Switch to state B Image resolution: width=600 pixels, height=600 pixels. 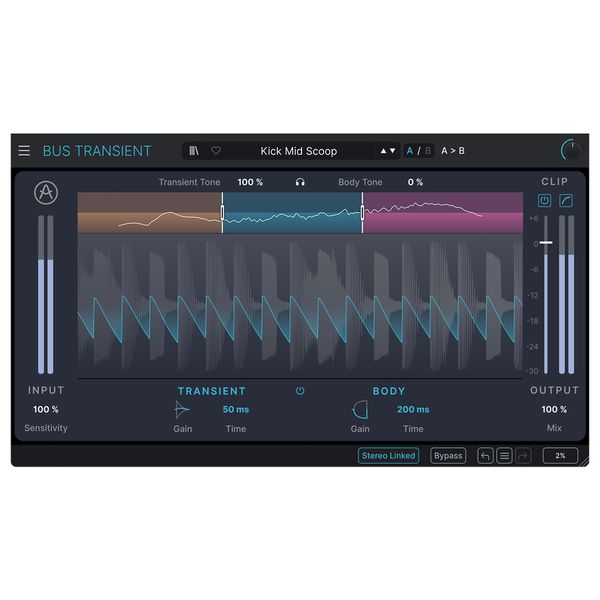tap(428, 151)
